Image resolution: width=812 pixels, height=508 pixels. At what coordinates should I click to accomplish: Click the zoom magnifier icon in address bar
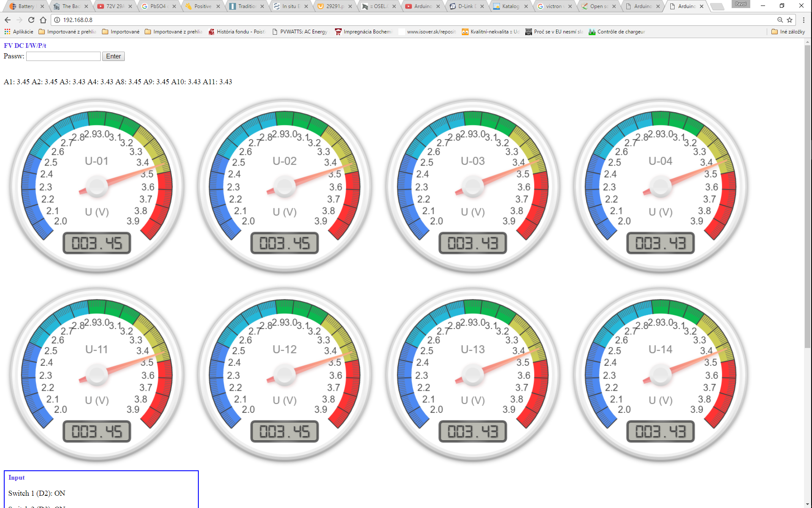[x=780, y=20]
